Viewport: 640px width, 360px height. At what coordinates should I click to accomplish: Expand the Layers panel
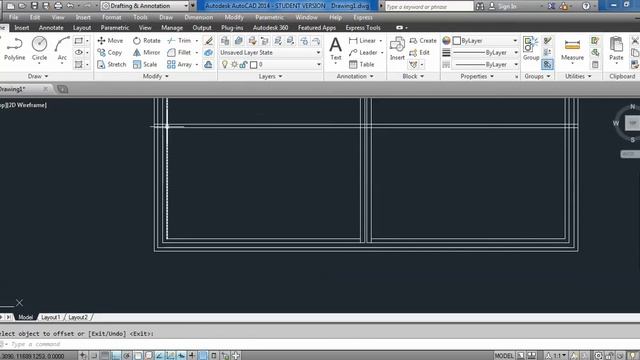click(270, 76)
